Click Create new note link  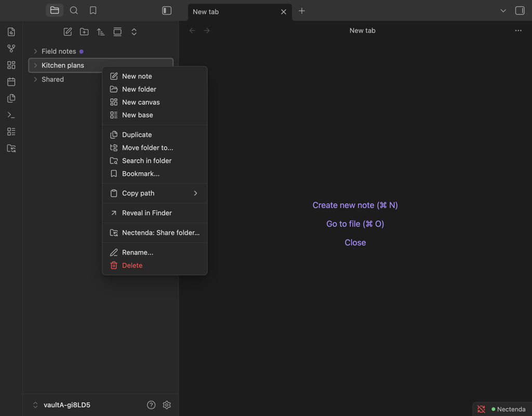pyautogui.click(x=355, y=205)
